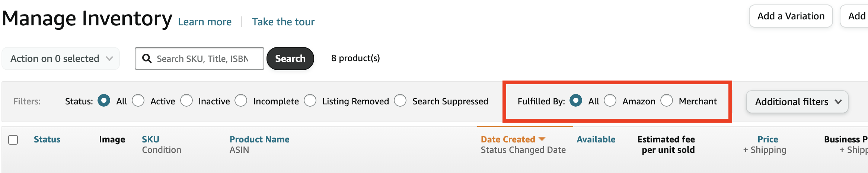Click the Date Created sort arrow

tap(542, 139)
